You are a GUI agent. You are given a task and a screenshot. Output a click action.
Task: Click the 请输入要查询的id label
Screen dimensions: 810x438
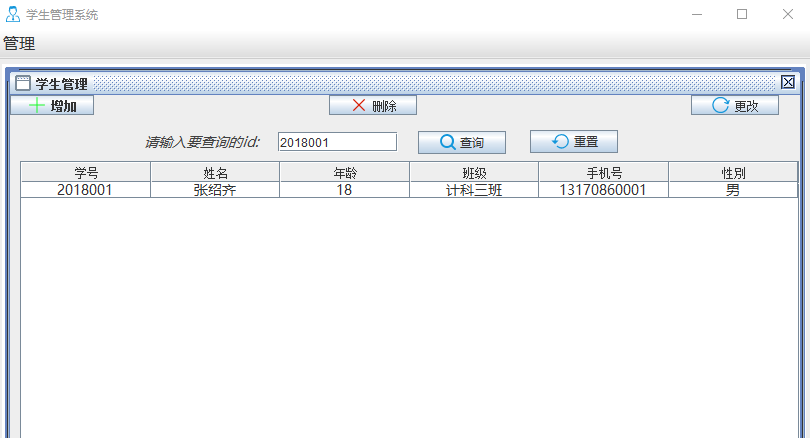pyautogui.click(x=202, y=142)
